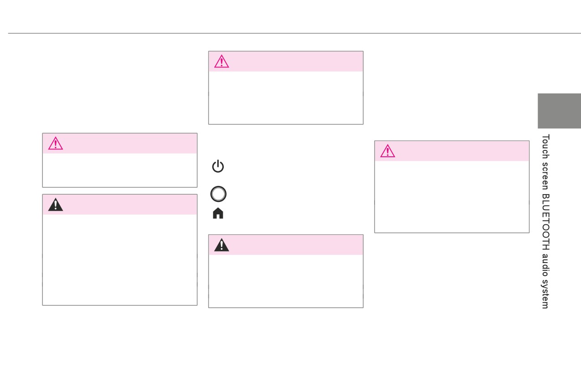Viewport: 581px width, 392px height.
Task: Click the horizontal header rule line at page top
Action: tap(294, 33)
